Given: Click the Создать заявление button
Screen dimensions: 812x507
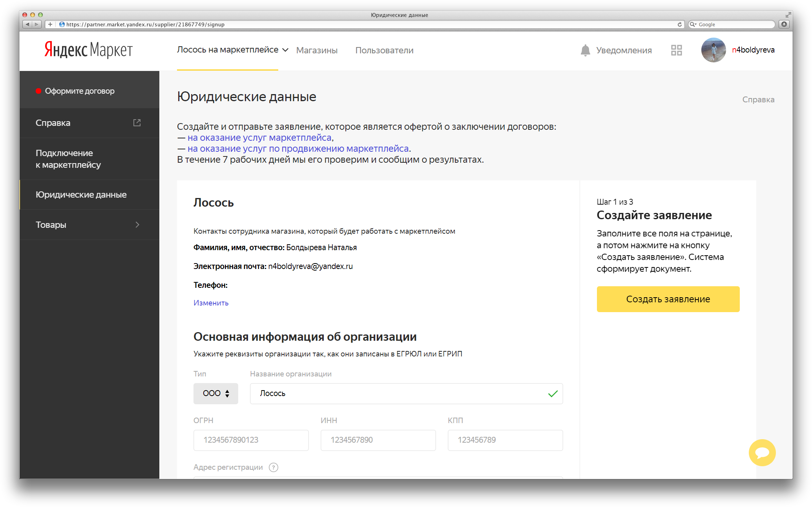Looking at the screenshot, I should [668, 299].
